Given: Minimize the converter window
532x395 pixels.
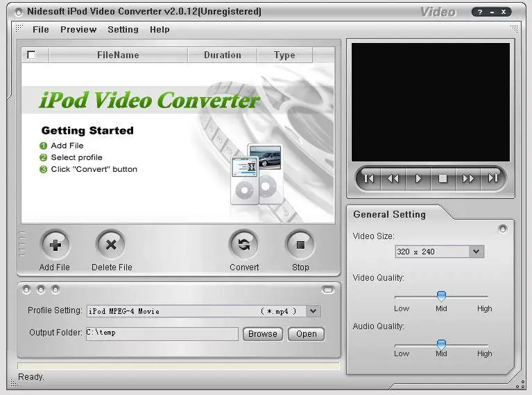Looking at the screenshot, I should tap(492, 12).
